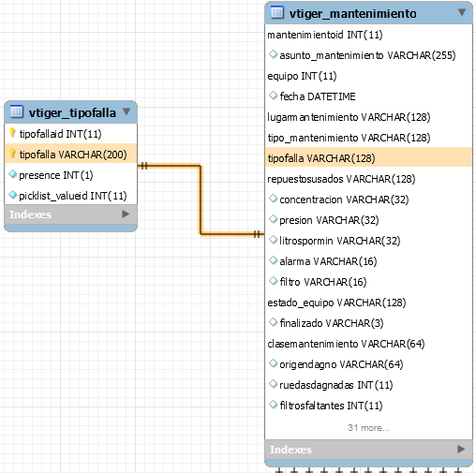Click the diamond icon next to alarma column
The height and width of the screenshot is (473, 476).
[x=273, y=260]
